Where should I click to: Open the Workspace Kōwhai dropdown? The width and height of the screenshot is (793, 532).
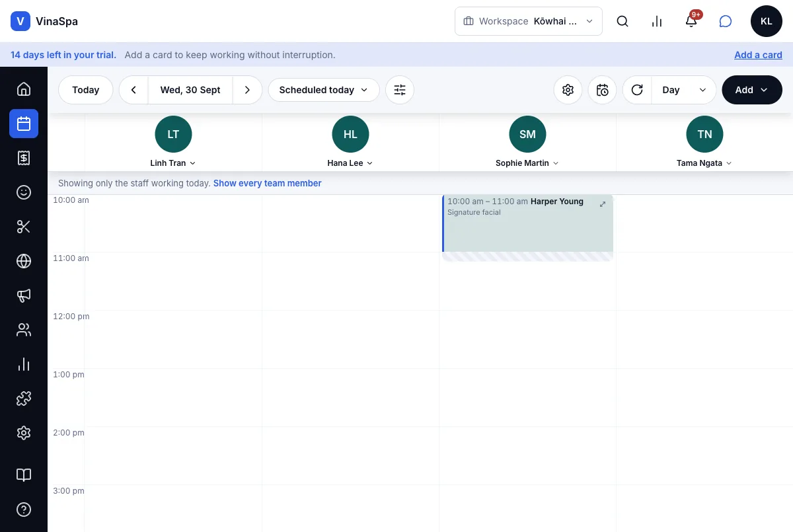tap(529, 21)
